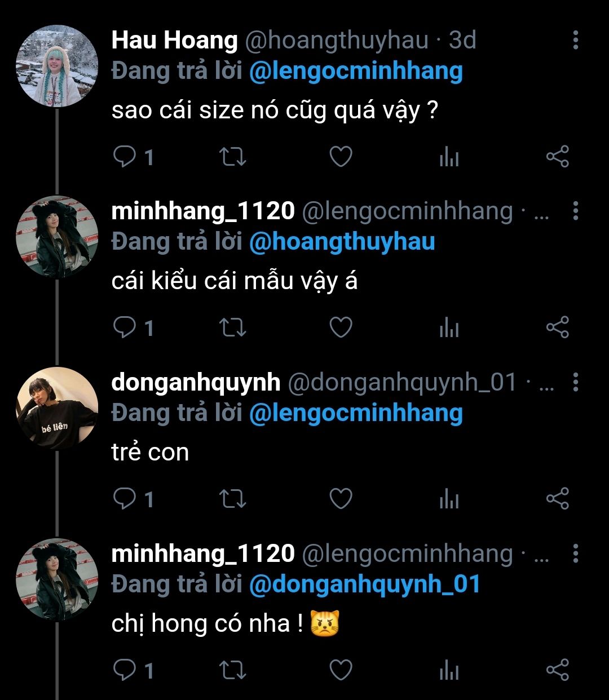This screenshot has width=609, height=700.
Task: Open more options on the last minhhang_1120 reply
Action: click(x=575, y=553)
